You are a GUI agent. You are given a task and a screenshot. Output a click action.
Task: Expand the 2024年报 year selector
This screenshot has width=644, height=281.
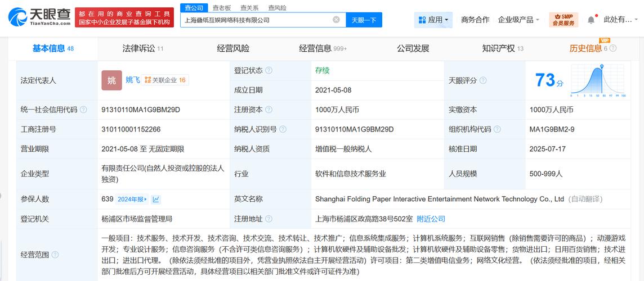[x=132, y=200]
